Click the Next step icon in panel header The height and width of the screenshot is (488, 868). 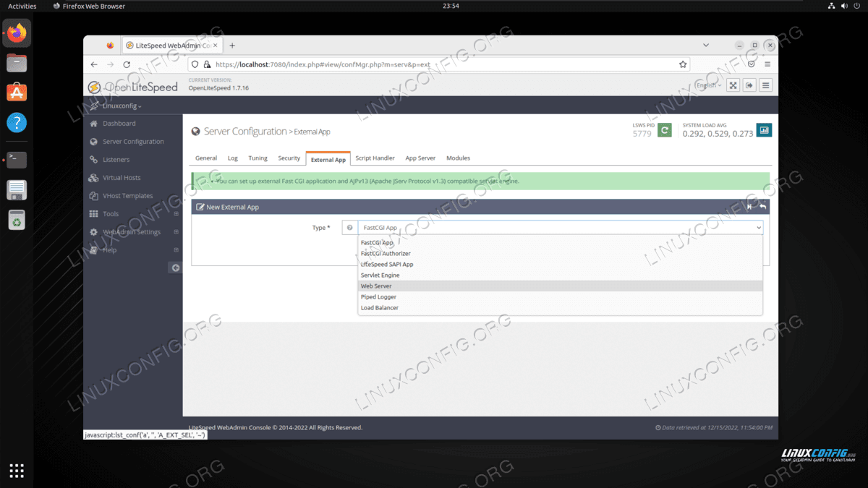pyautogui.click(x=749, y=207)
